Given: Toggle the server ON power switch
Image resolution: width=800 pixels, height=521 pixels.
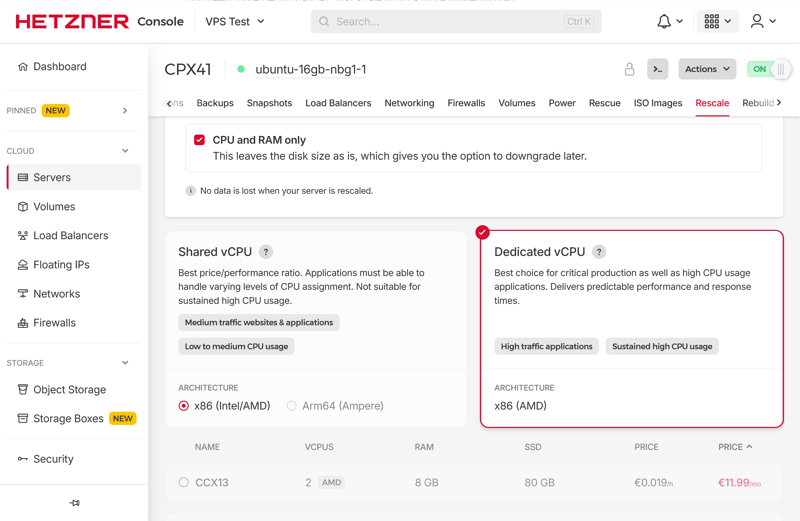Looking at the screenshot, I should tap(769, 69).
